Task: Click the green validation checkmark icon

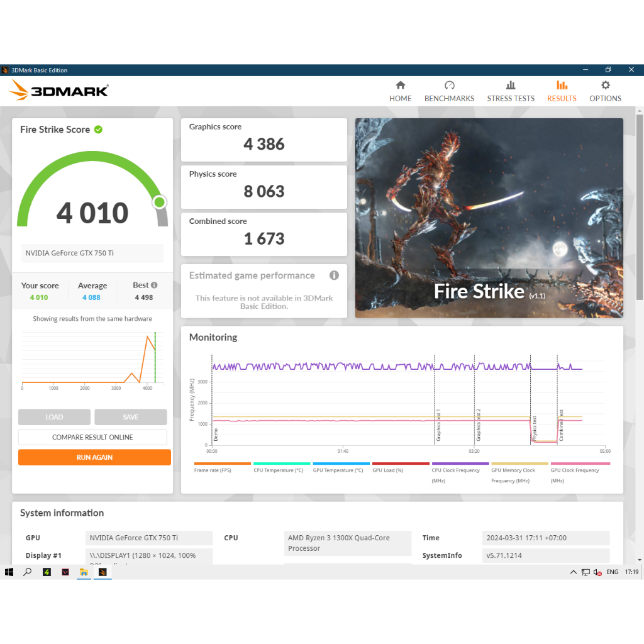Action: (x=98, y=130)
